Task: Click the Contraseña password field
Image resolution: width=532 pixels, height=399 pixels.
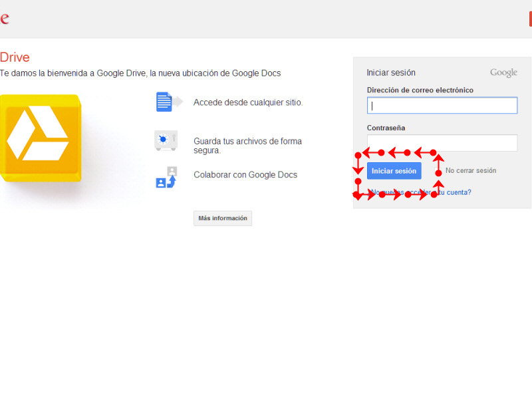Action: (x=442, y=143)
